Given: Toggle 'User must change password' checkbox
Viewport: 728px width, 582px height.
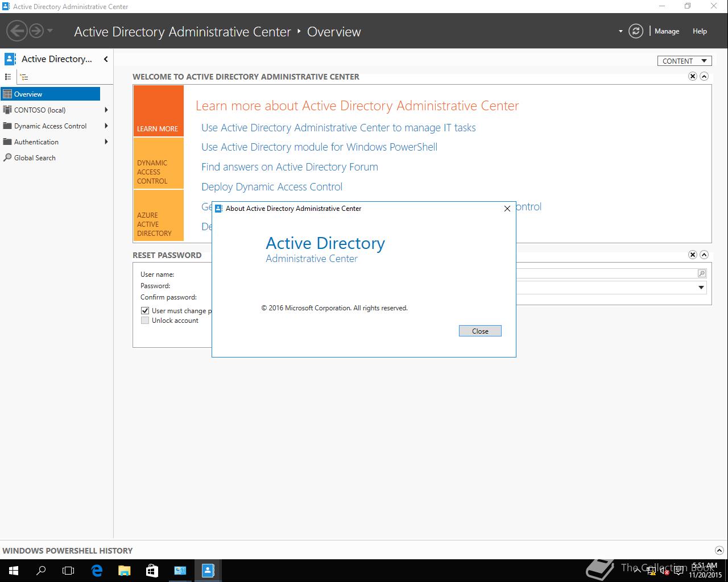Looking at the screenshot, I should coord(145,311).
